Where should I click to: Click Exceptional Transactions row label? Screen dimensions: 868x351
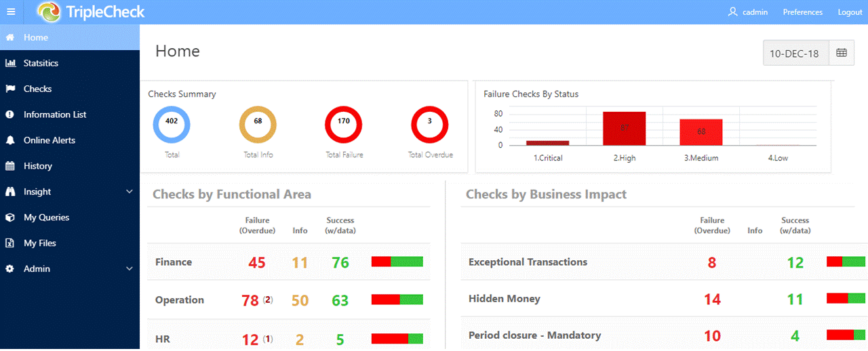[x=528, y=262]
